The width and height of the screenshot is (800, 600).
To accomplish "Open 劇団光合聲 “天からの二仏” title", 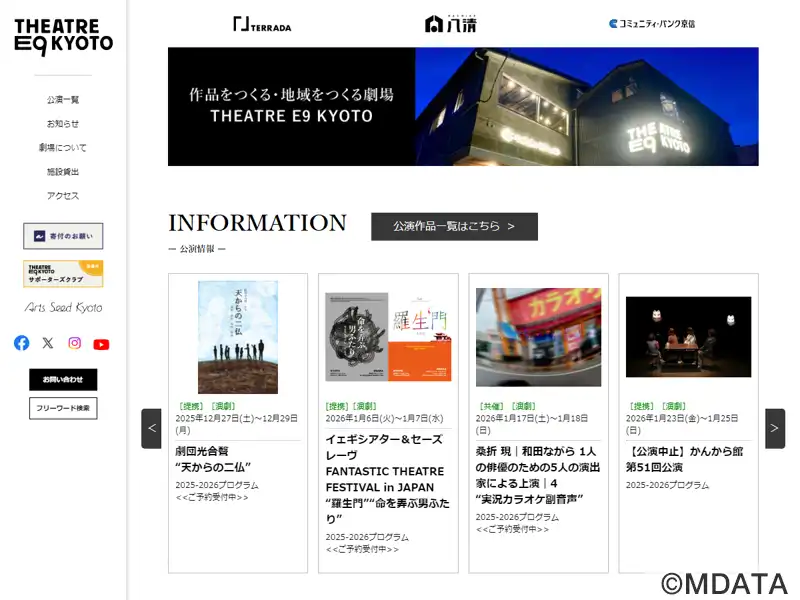I will pyautogui.click(x=213, y=459).
